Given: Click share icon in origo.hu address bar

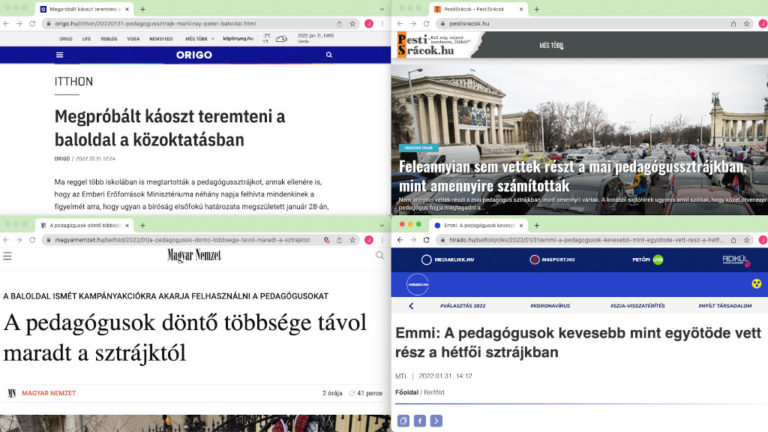Looking at the screenshot, I should pyautogui.click(x=339, y=24).
